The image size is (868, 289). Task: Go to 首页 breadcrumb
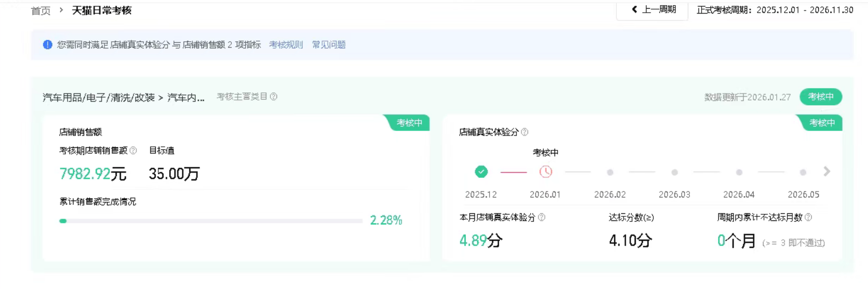pos(41,11)
